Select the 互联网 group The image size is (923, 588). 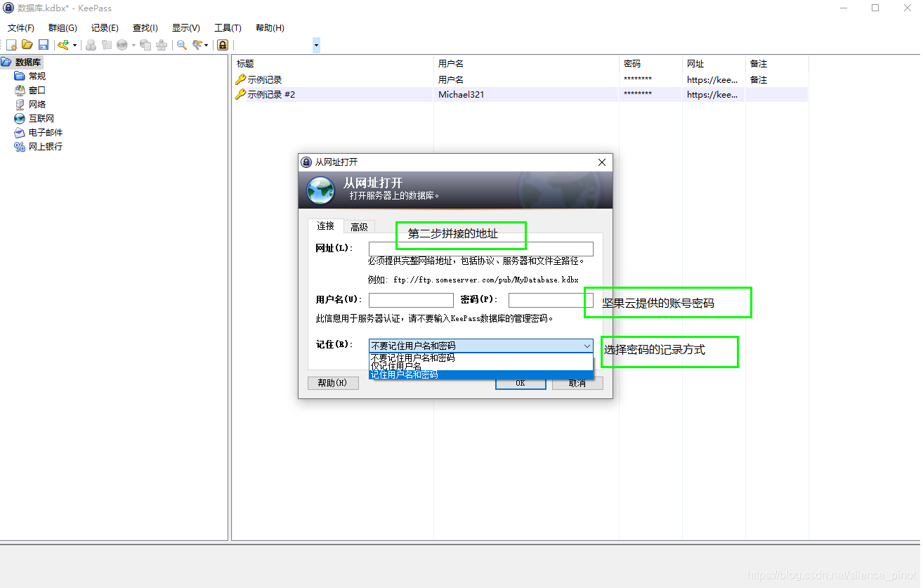41,118
